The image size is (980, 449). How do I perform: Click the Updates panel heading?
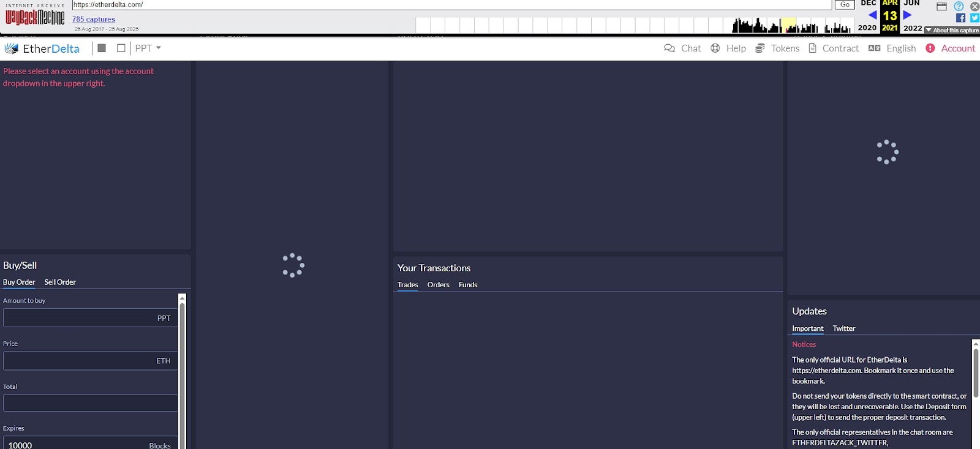[809, 311]
